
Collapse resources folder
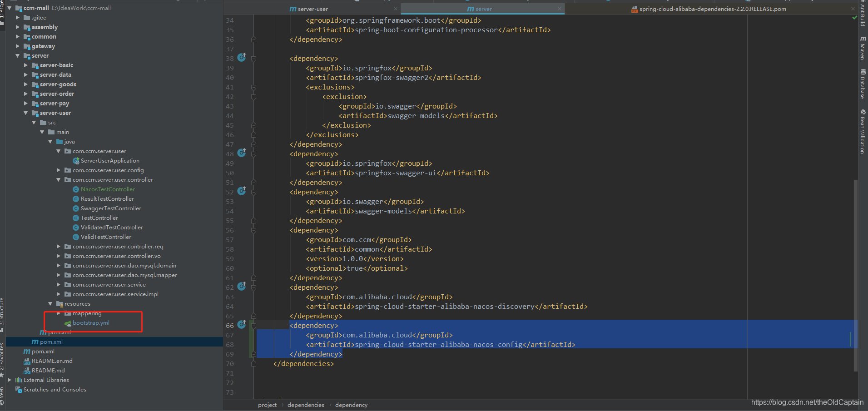[50, 304]
